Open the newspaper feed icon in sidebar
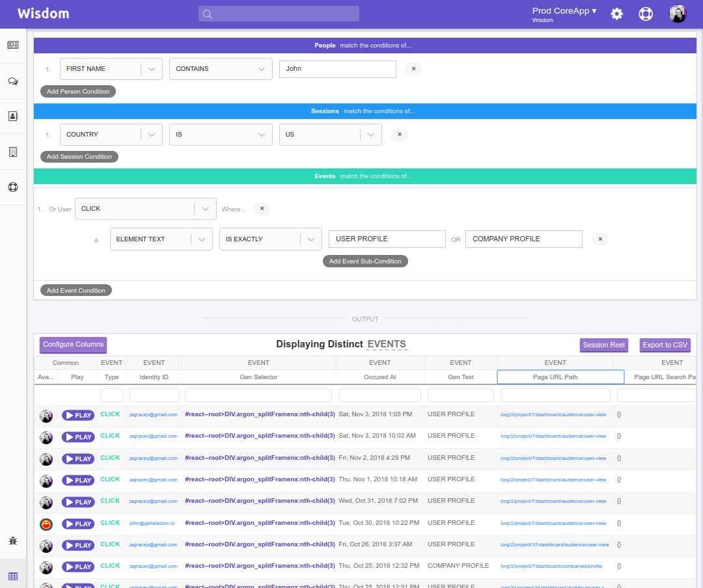The image size is (703, 588). [13, 45]
